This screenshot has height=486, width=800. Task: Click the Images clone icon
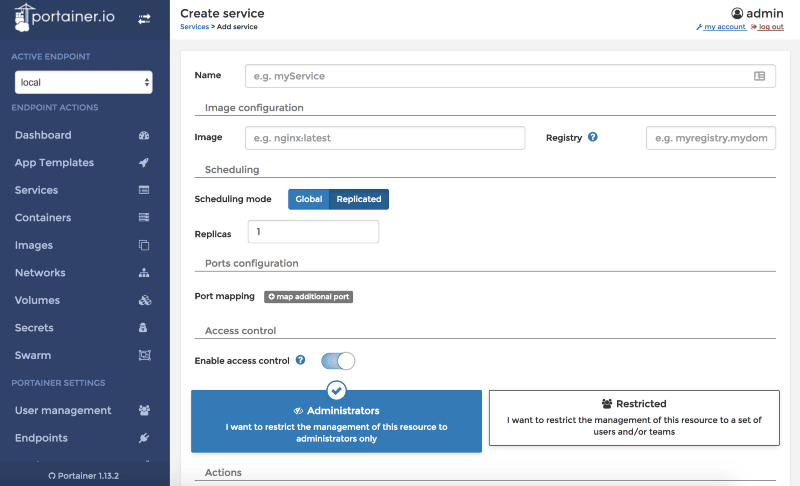(144, 245)
